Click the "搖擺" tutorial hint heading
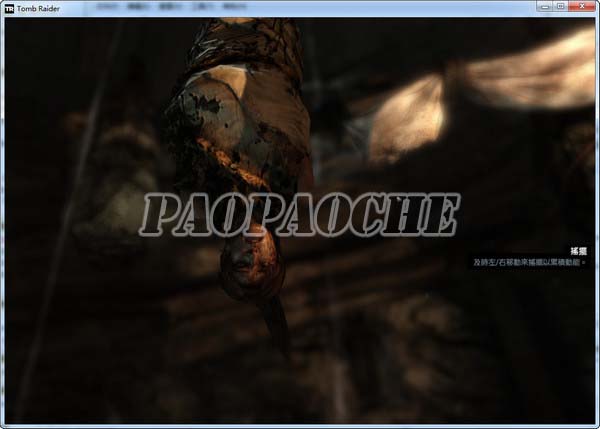 tap(578, 251)
